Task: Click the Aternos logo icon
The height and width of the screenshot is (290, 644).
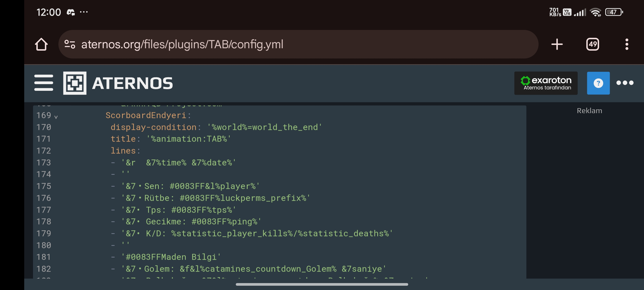Action: pyautogui.click(x=75, y=83)
